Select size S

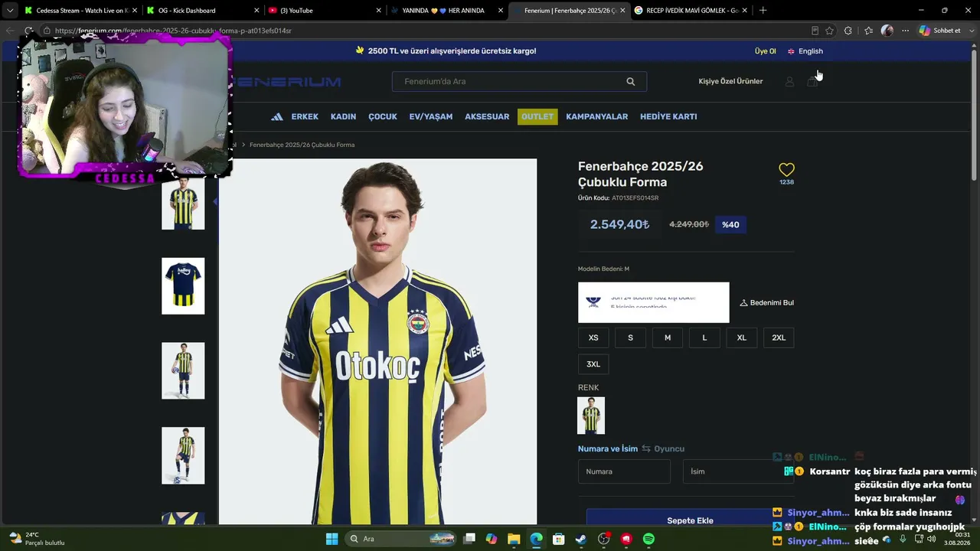click(630, 337)
